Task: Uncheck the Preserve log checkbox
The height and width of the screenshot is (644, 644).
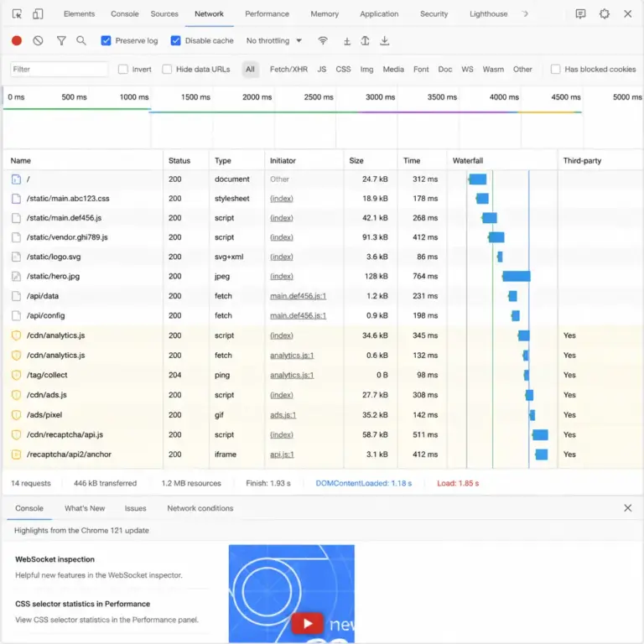Action: [x=106, y=40]
